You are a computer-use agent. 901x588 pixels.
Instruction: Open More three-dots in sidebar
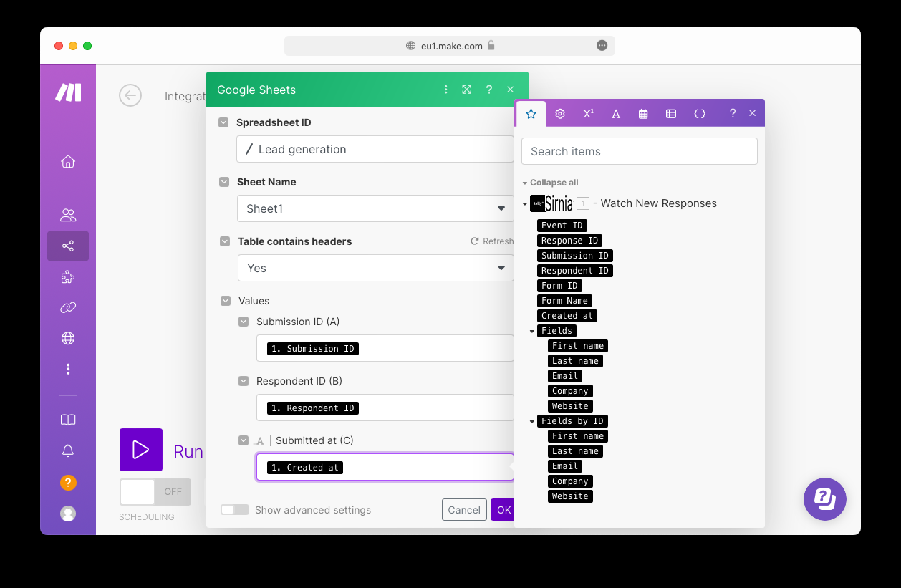coord(68,369)
